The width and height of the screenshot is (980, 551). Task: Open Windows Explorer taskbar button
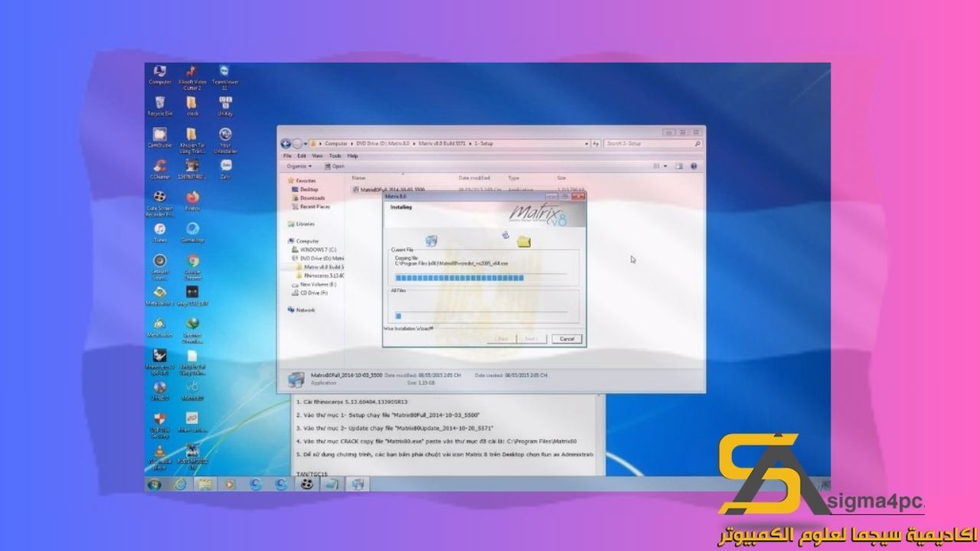coord(205,484)
